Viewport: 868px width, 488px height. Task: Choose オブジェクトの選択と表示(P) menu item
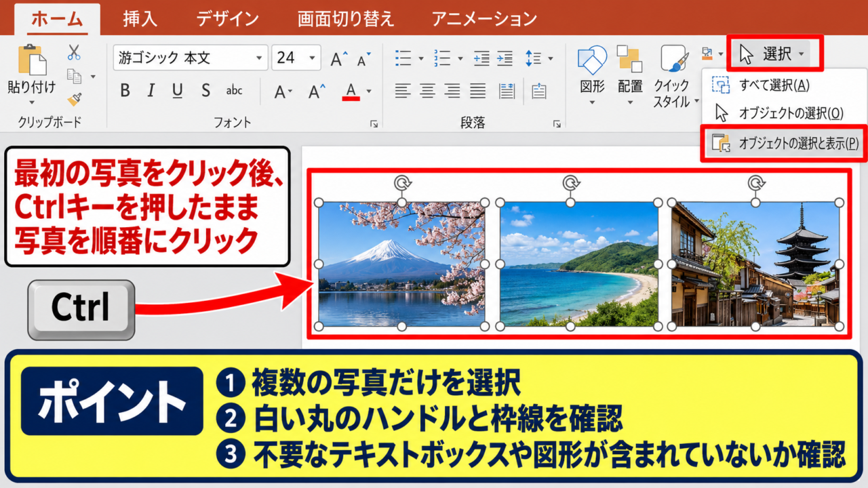784,143
